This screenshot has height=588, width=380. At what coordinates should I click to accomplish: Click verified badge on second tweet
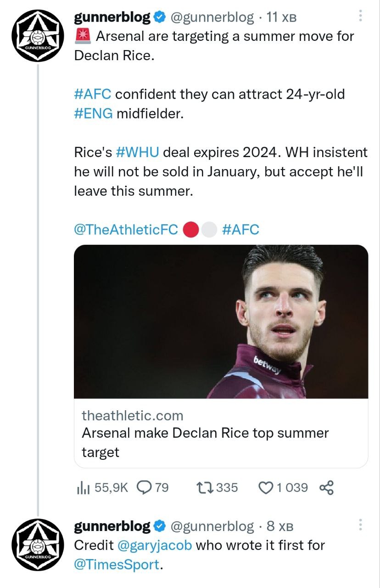[x=159, y=526]
